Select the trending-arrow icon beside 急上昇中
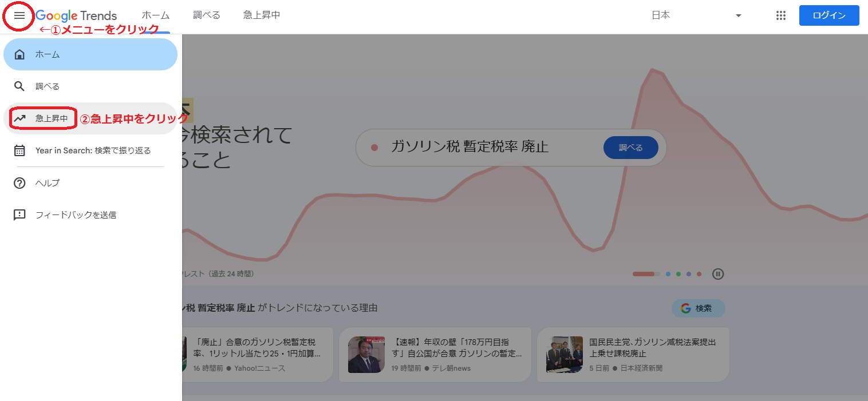This screenshot has height=401, width=868. pyautogui.click(x=19, y=118)
